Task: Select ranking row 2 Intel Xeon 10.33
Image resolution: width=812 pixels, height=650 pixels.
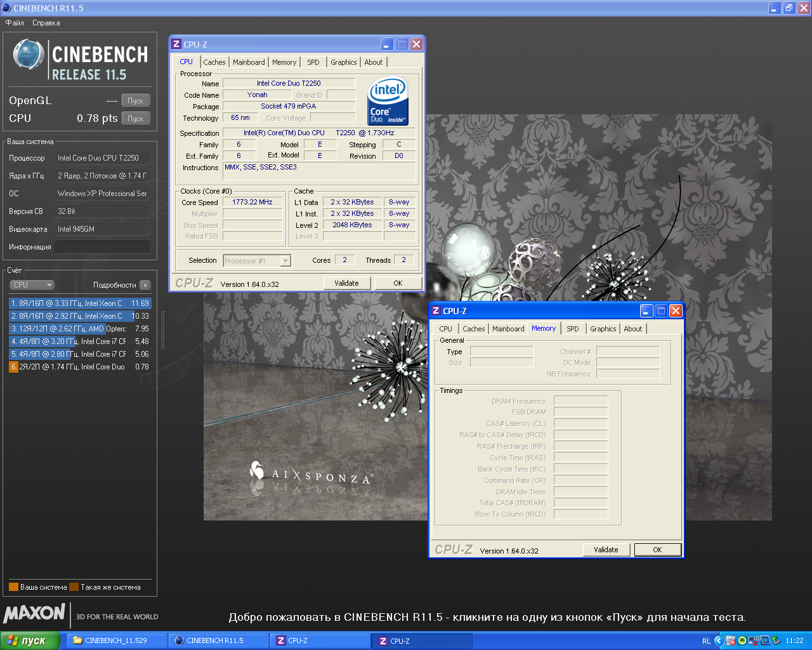Action: [80, 316]
